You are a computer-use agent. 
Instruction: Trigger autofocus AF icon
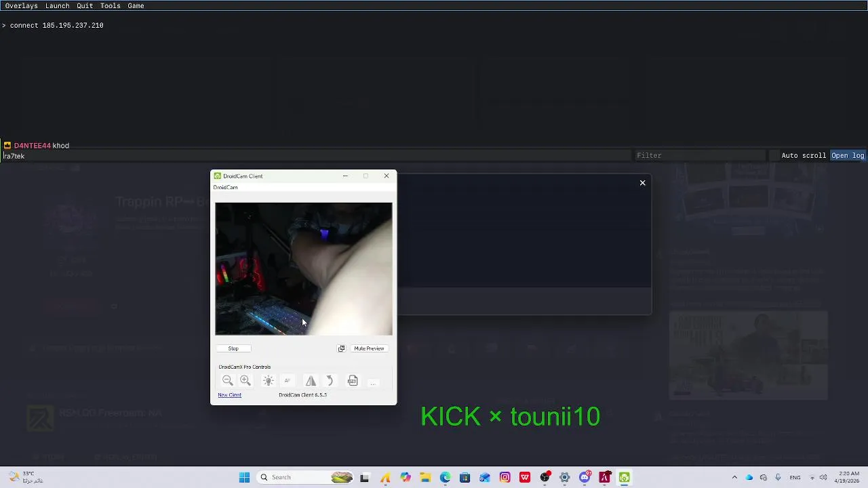coord(288,381)
